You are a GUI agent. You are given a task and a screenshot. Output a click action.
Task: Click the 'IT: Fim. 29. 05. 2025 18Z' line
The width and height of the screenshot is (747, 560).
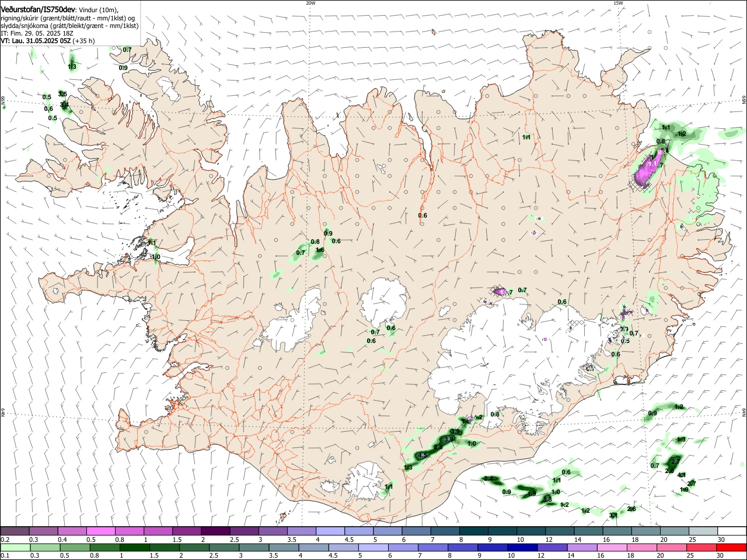pos(37,33)
